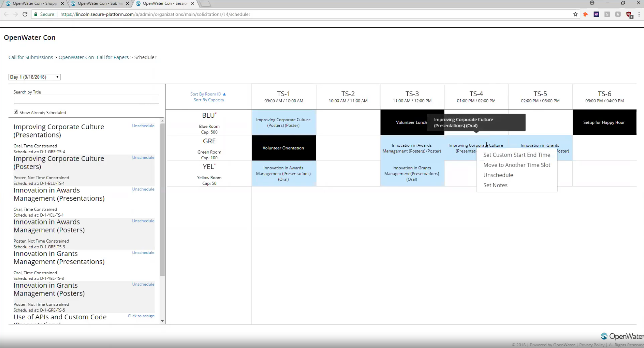This screenshot has height=348, width=644.
Task: Click the session list vertical scrollbar
Action: pyautogui.click(x=162, y=199)
